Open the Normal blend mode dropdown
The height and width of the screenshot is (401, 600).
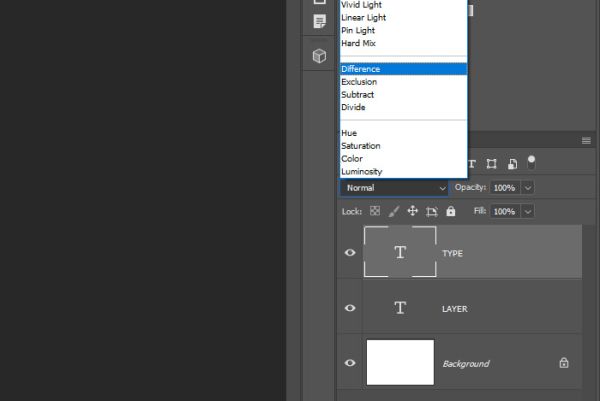click(394, 188)
